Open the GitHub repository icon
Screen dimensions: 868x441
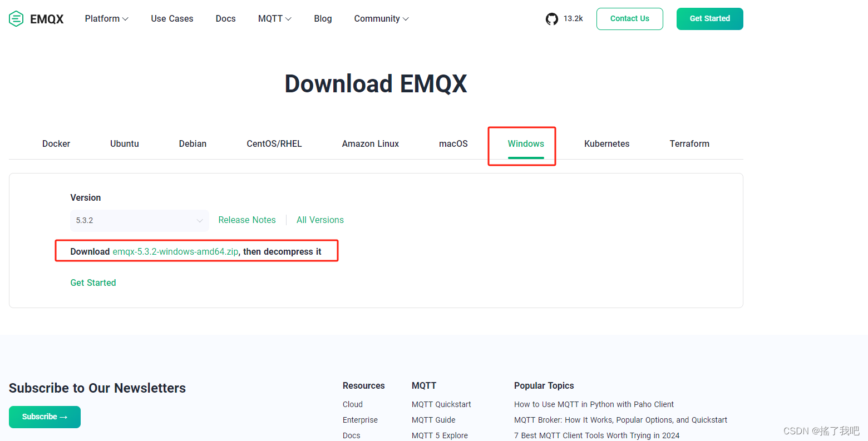pos(551,19)
